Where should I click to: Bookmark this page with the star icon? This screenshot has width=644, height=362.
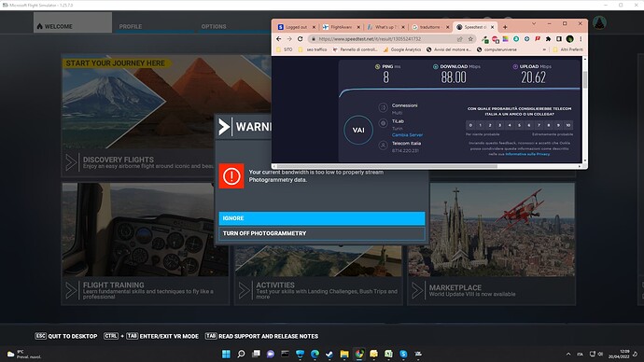(470, 39)
